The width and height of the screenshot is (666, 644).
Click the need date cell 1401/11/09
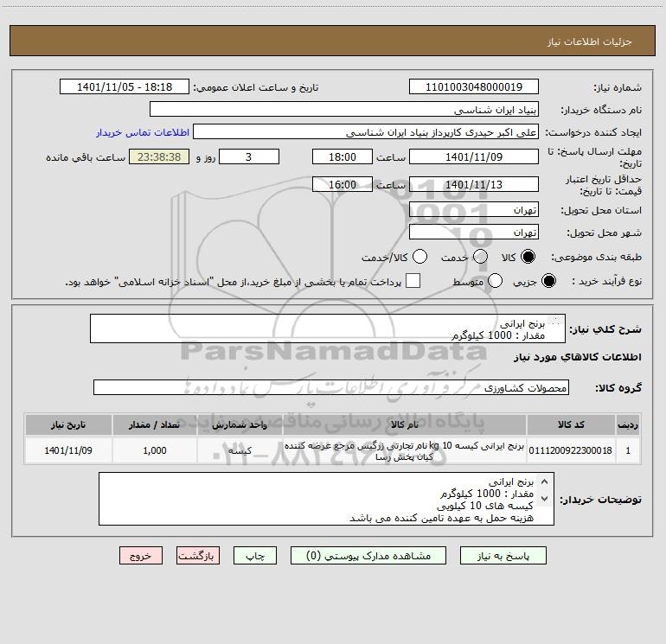pos(68,450)
